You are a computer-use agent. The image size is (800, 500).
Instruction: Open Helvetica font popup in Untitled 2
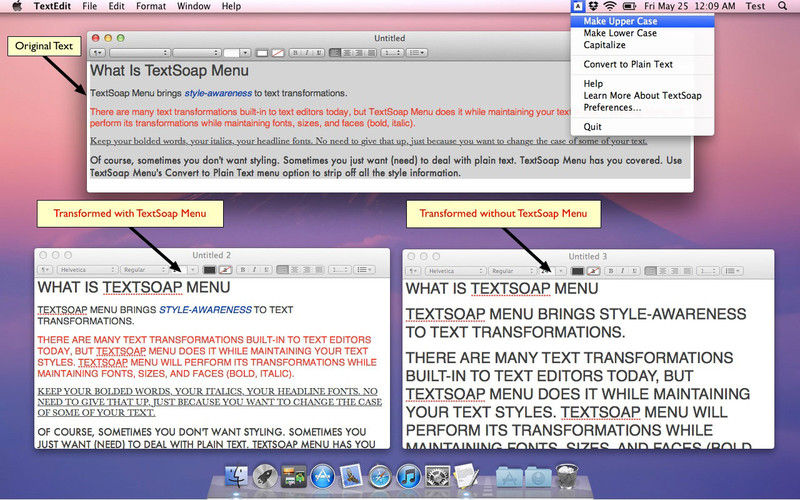(87, 269)
